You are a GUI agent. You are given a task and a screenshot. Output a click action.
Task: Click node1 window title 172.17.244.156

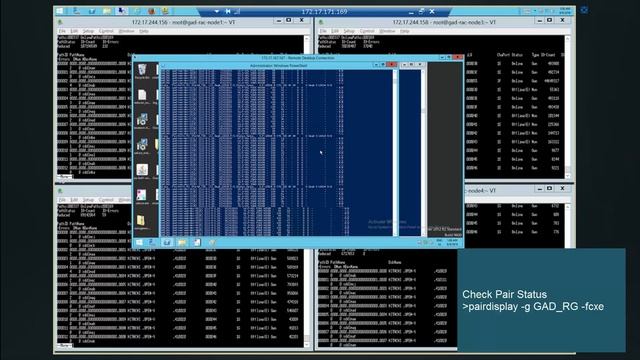183,22
